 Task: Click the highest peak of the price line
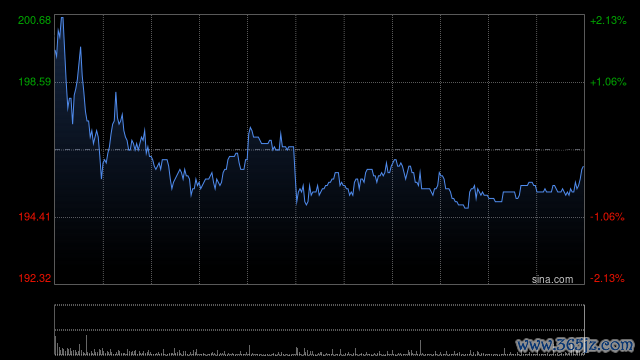[x=62, y=18]
